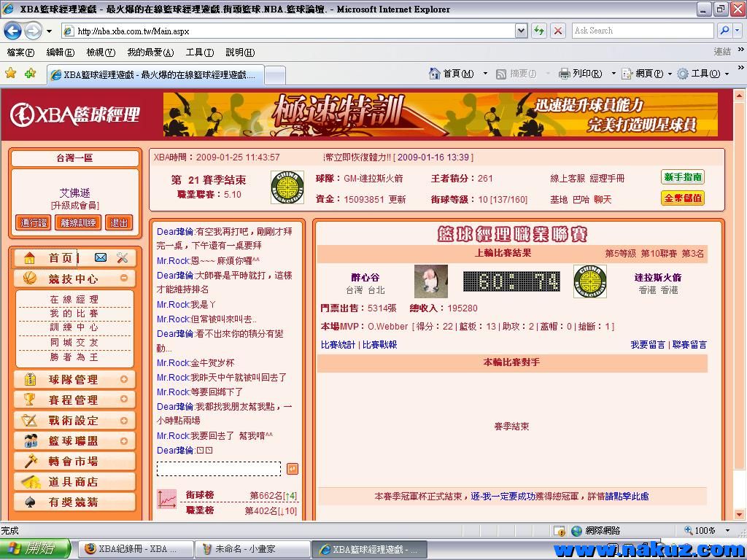This screenshot has height=560, width=747.
Task: Click the Windows Start (開始) button
Action: pyautogui.click(x=36, y=549)
